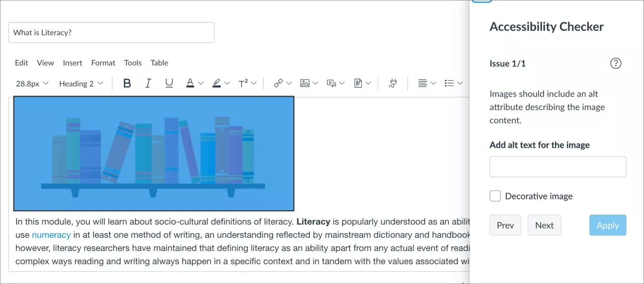
Task: Click the underline icon
Action: [x=169, y=83]
